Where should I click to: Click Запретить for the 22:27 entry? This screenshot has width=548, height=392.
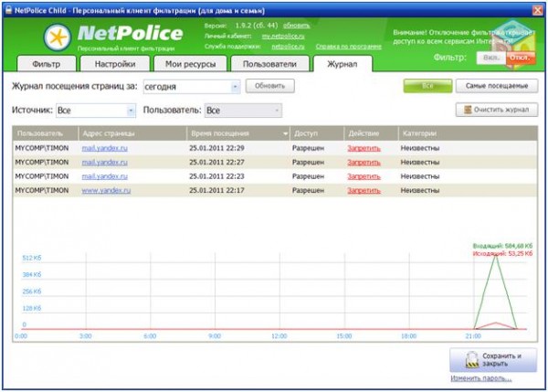[364, 163]
